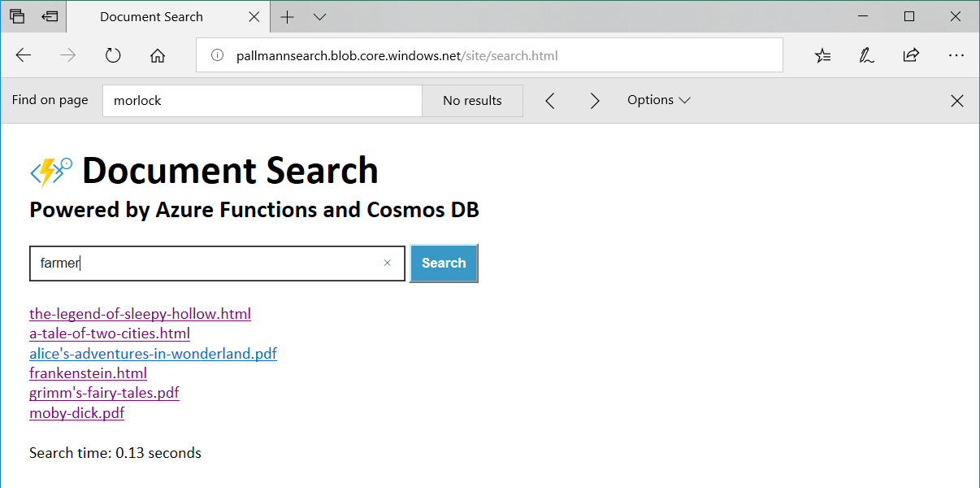Image resolution: width=980 pixels, height=488 pixels.
Task: Click the browser refresh icon
Action: [x=113, y=55]
